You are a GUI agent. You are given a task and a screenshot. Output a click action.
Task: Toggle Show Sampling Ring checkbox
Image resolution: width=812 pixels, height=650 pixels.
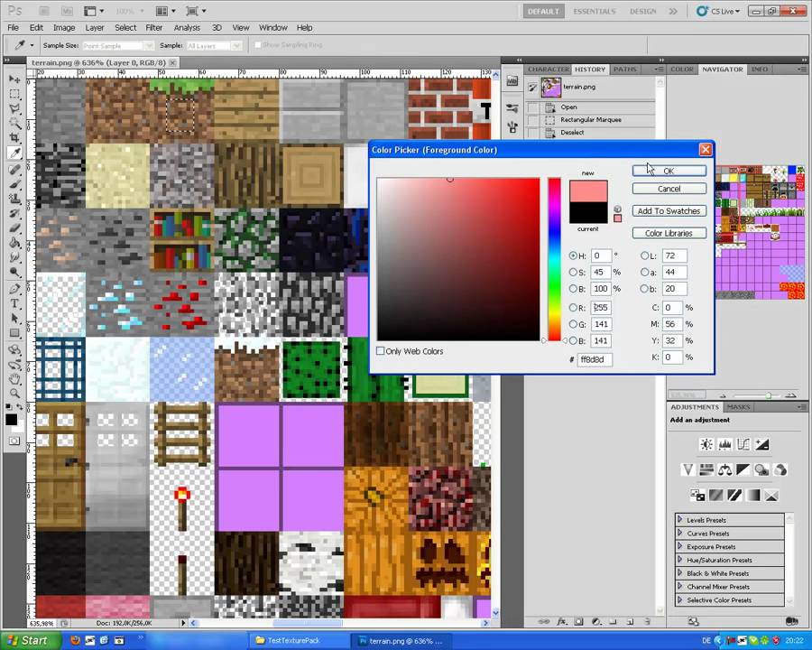click(x=257, y=45)
